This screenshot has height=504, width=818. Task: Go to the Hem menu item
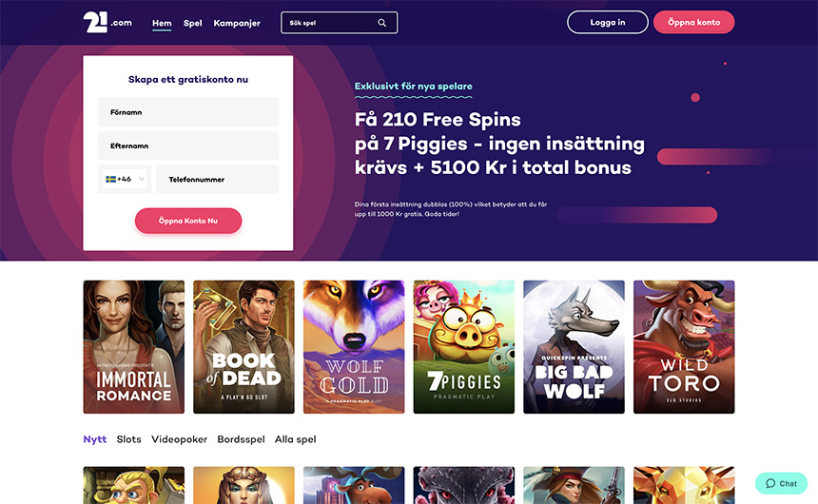tap(162, 23)
